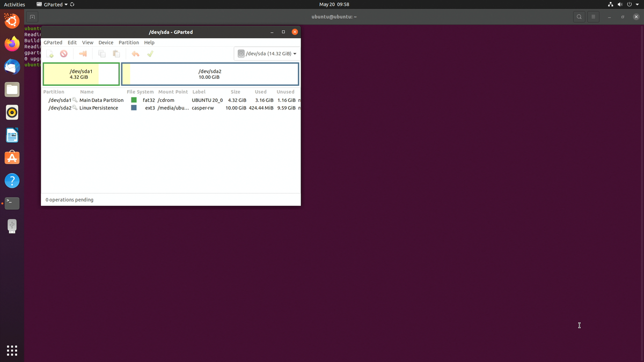Click the Used column header

click(x=261, y=92)
